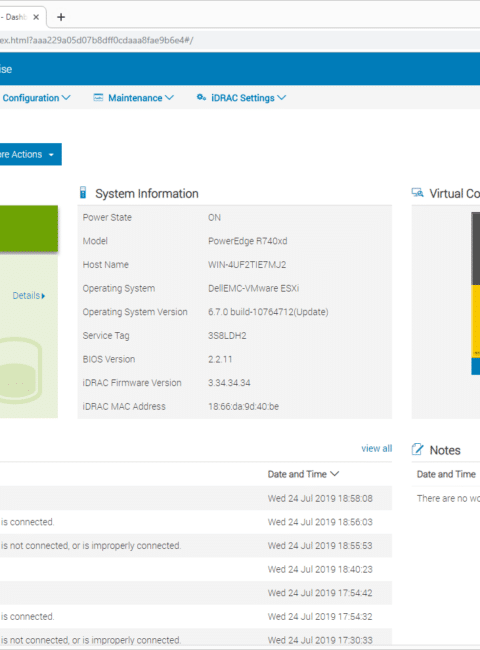
Task: Open the view all log link
Action: point(376,449)
